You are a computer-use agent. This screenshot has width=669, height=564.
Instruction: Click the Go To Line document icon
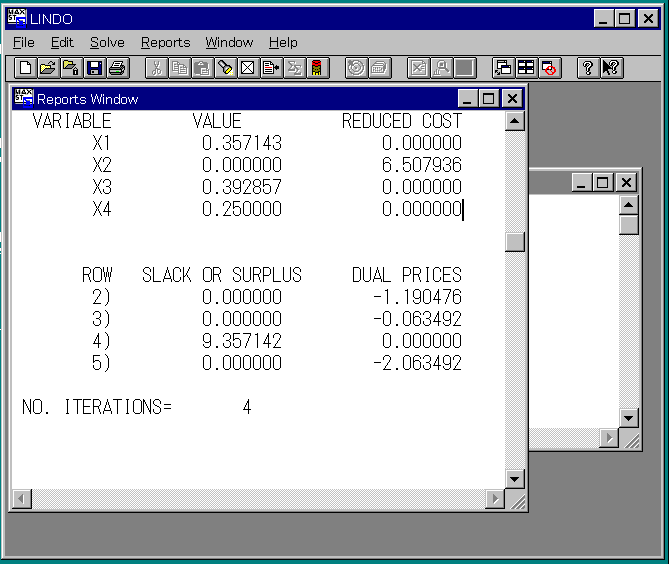click(271, 68)
